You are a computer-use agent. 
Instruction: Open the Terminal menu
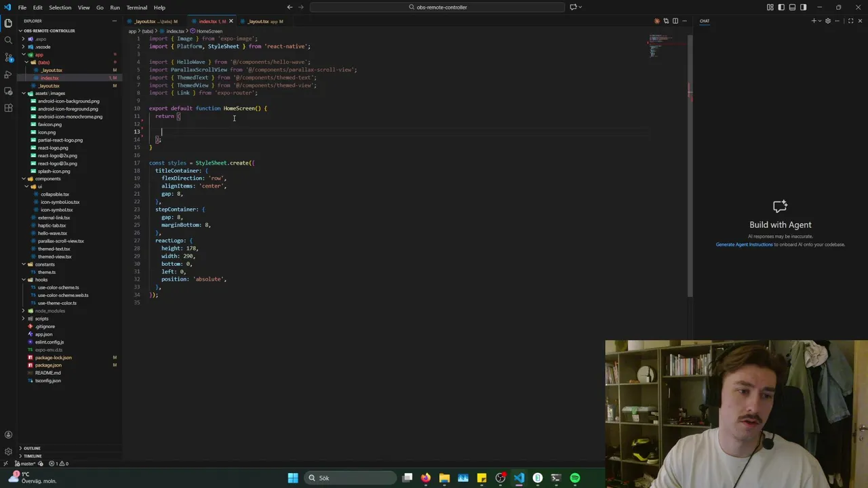tap(136, 7)
